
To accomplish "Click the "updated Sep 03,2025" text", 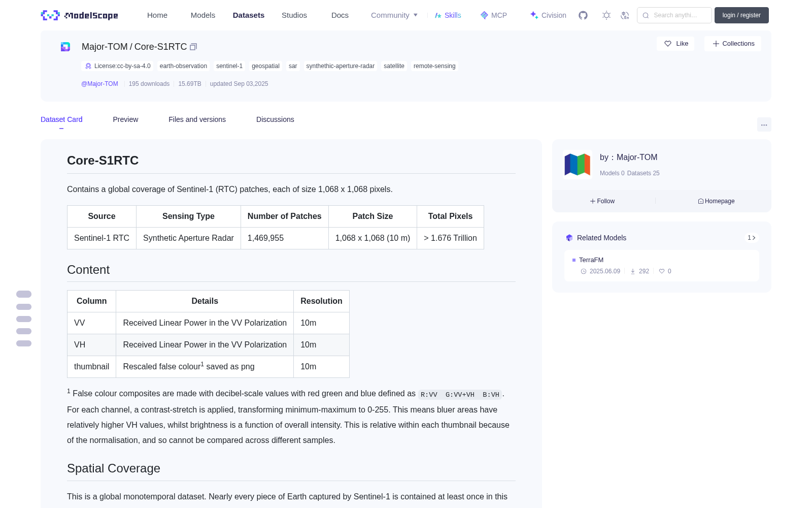I will pyautogui.click(x=239, y=84).
